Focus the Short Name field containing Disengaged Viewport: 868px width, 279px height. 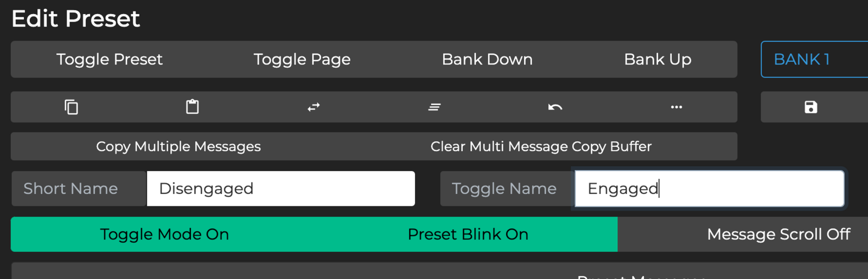[x=280, y=189]
